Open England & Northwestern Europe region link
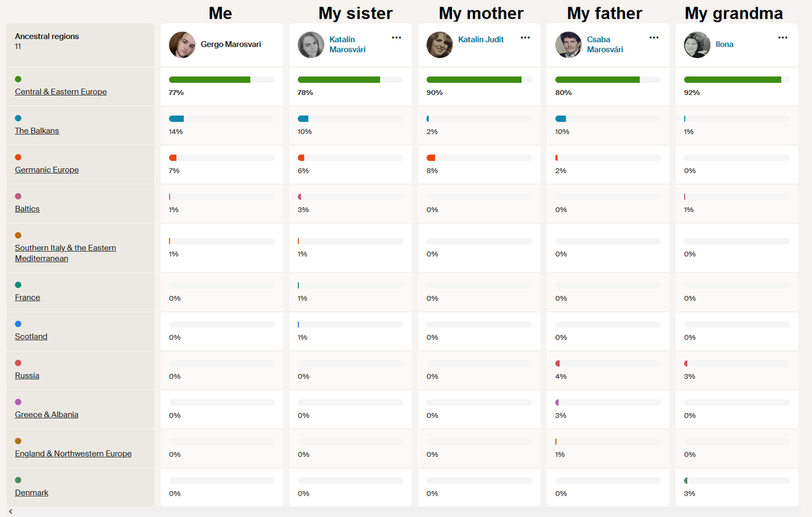 pos(73,454)
